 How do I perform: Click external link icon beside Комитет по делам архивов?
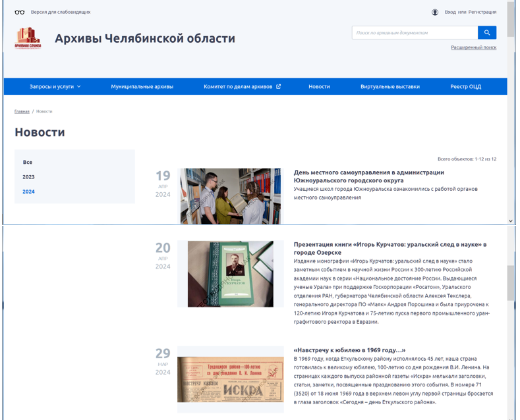click(x=278, y=86)
